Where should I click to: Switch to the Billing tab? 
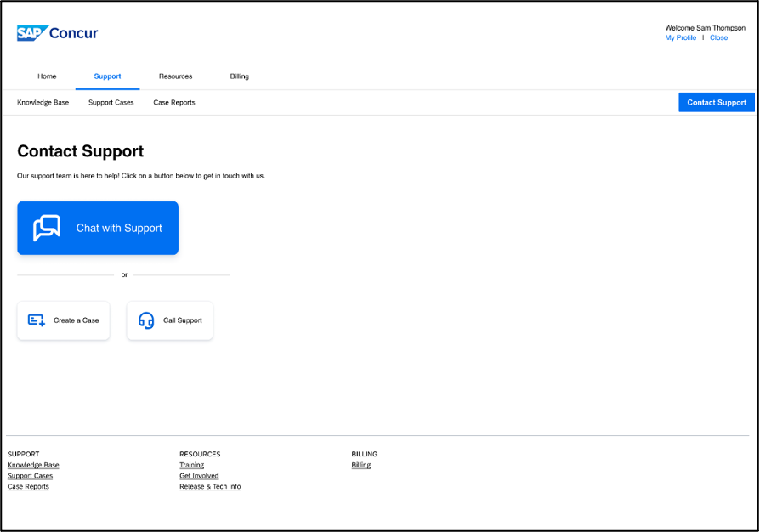coord(239,76)
